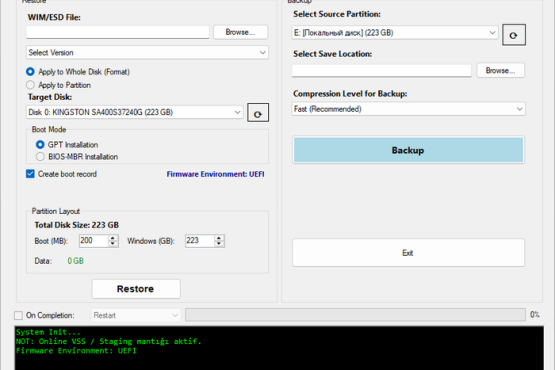This screenshot has height=370, width=555.
Task: Click the Data 0 GB value
Action: tap(75, 261)
